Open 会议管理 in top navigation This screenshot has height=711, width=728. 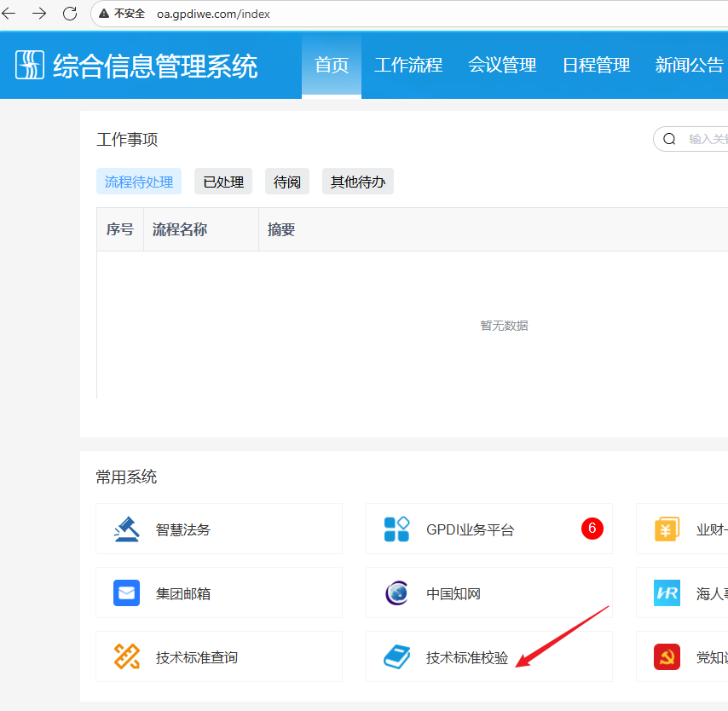point(502,65)
